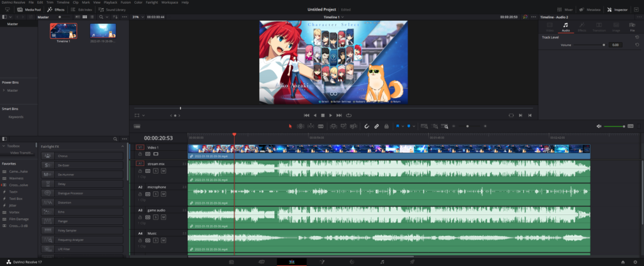Click the blue Marker icon
This screenshot has height=266, width=644.
click(x=409, y=126)
